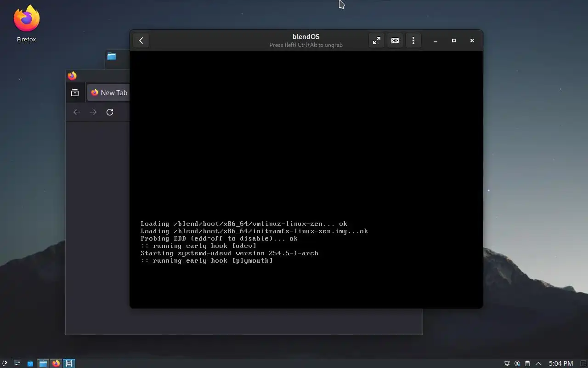Click the 5:04 PM clock
This screenshot has height=368, width=588.
(561, 363)
